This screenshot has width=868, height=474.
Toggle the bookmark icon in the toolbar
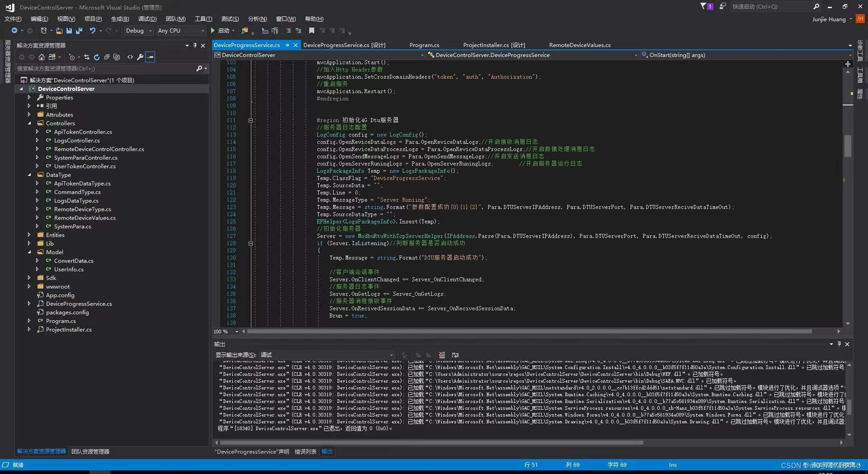tap(311, 31)
